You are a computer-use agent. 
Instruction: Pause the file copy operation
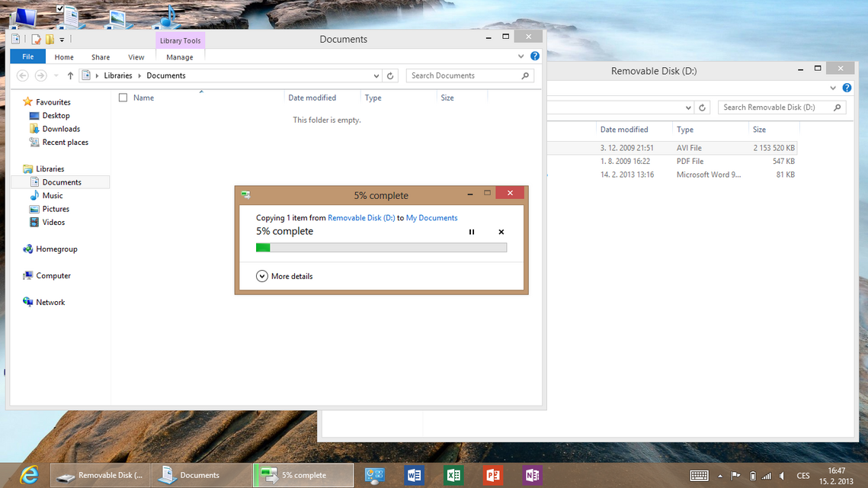coord(472,232)
